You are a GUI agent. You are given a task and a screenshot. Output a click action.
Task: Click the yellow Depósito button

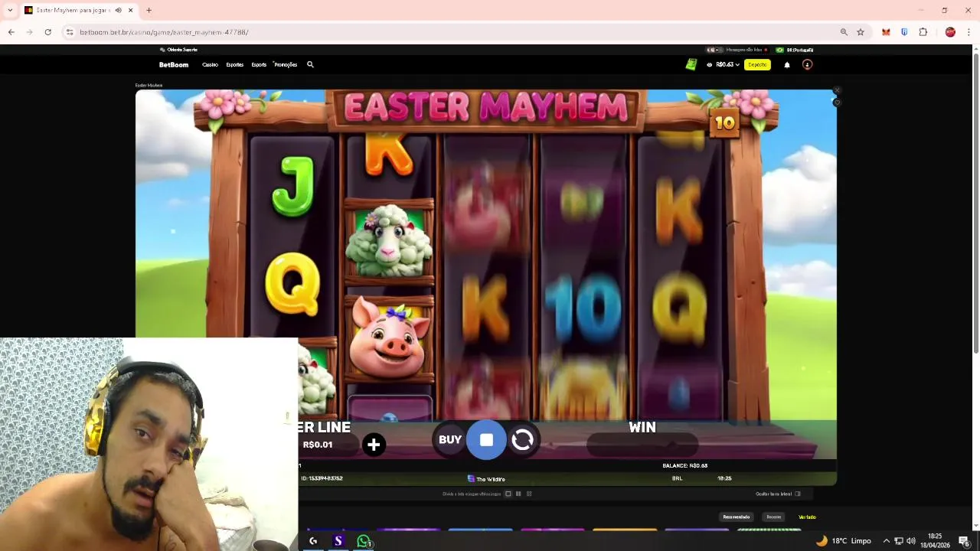[757, 64]
